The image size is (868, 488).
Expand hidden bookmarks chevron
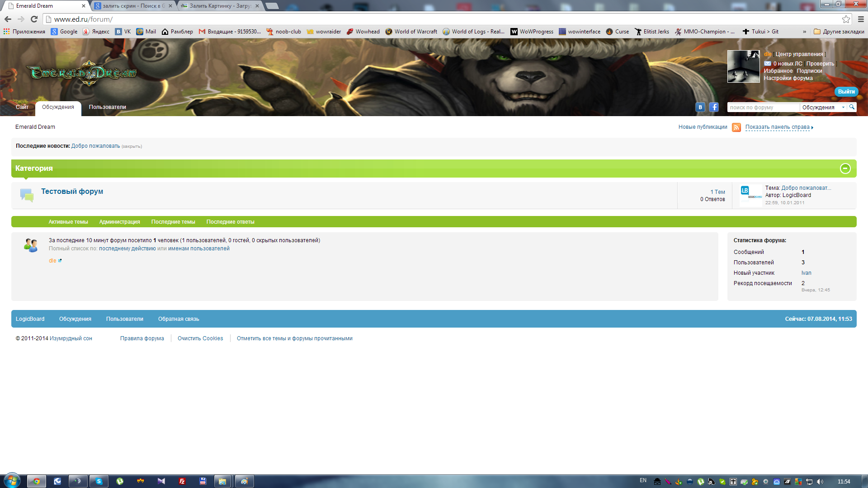pyautogui.click(x=804, y=32)
